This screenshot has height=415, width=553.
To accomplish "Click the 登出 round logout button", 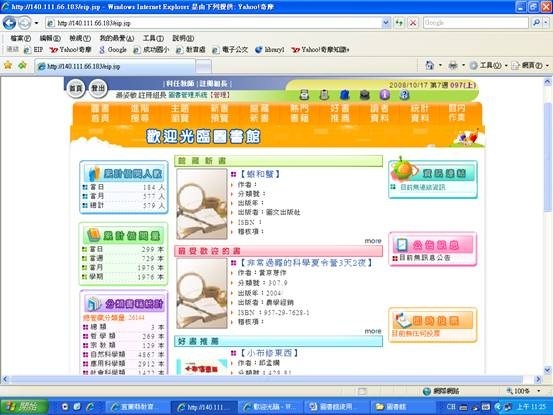I will coord(98,88).
